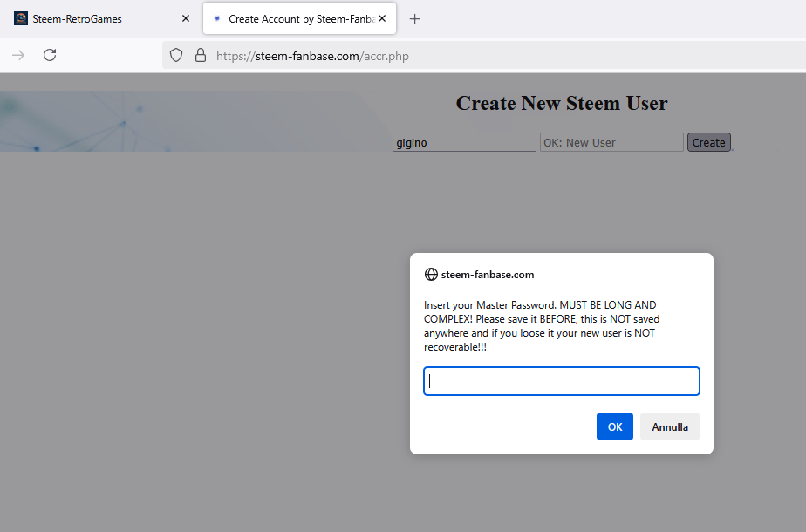806x532 pixels.
Task: Cancel the dialog with Annulla
Action: pos(670,426)
